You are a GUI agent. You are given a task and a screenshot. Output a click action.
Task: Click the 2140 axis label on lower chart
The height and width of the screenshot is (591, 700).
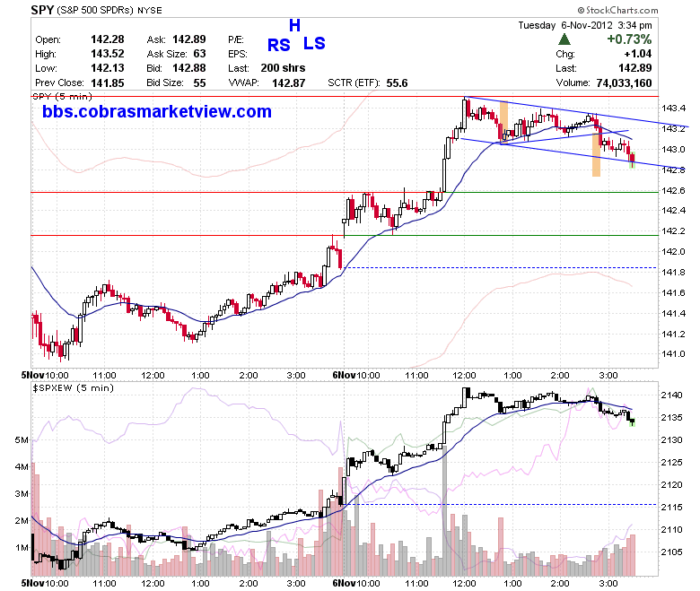click(x=672, y=395)
